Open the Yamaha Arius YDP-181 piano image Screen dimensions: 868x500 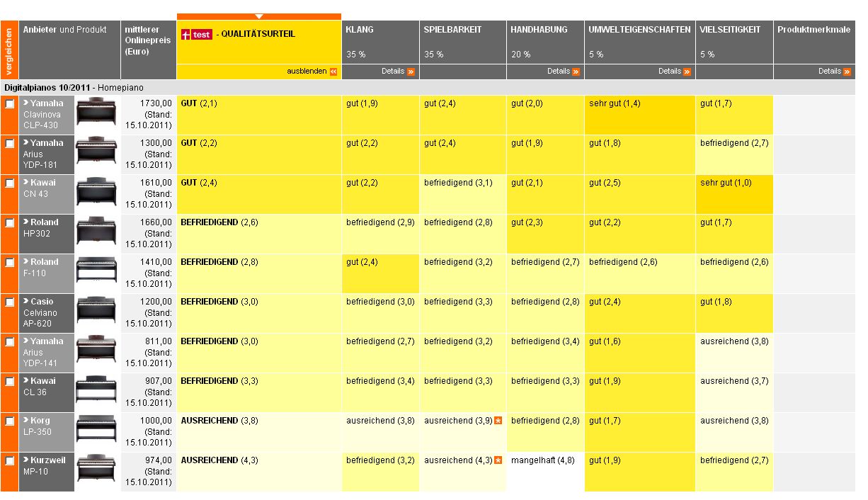click(96, 152)
